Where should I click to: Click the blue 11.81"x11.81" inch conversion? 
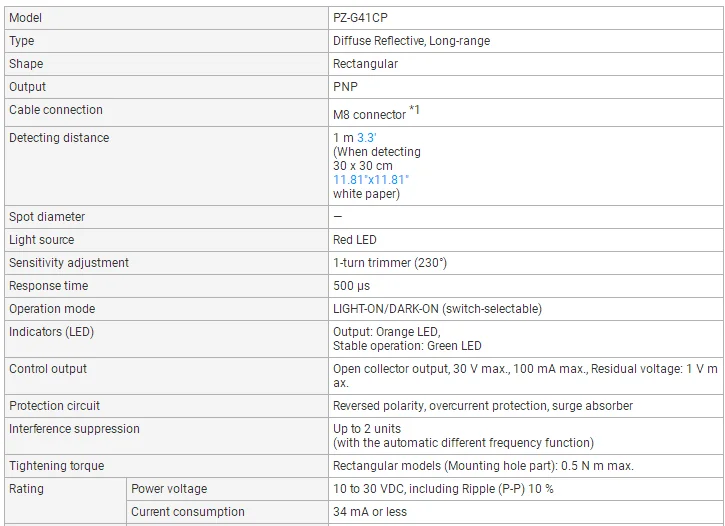pos(371,180)
